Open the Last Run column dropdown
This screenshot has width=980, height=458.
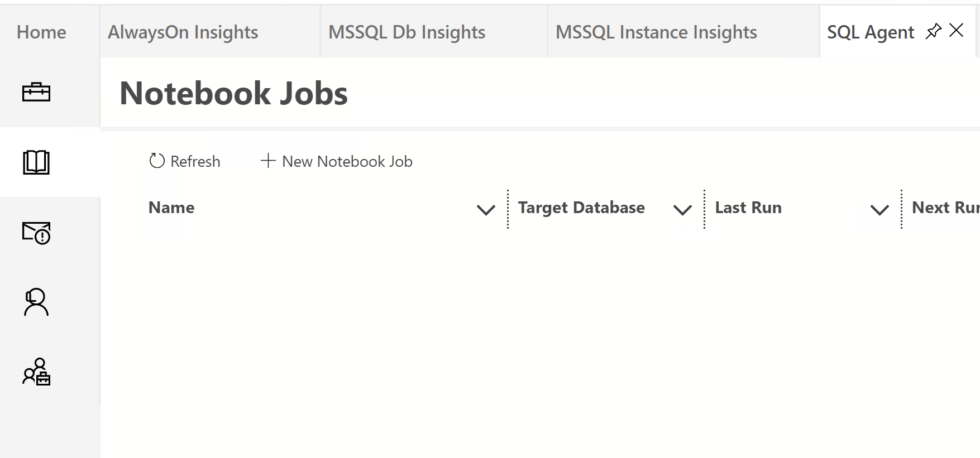[879, 210]
